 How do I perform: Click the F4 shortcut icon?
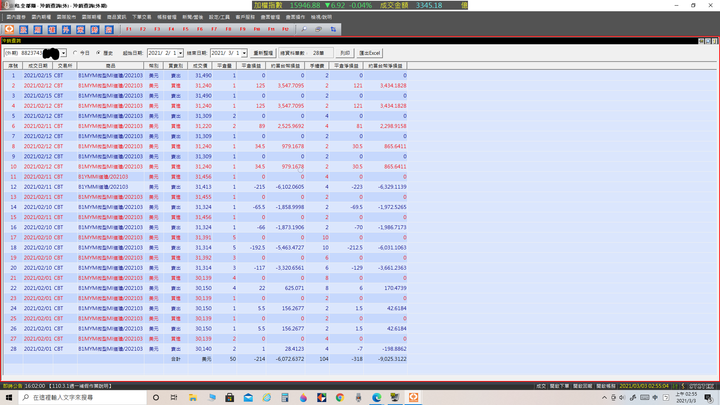click(x=171, y=29)
